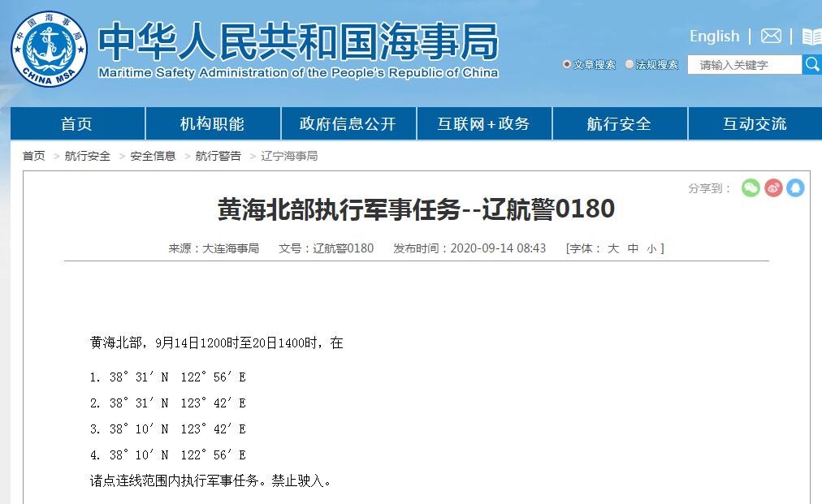The width and height of the screenshot is (822, 504).
Task: Set font size to 小
Action: pyautogui.click(x=651, y=248)
